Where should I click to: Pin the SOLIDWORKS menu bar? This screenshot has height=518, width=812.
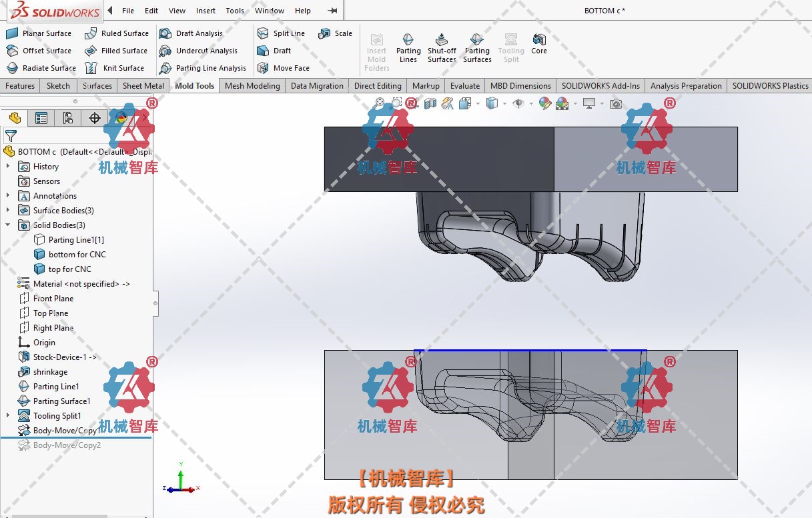point(333,11)
